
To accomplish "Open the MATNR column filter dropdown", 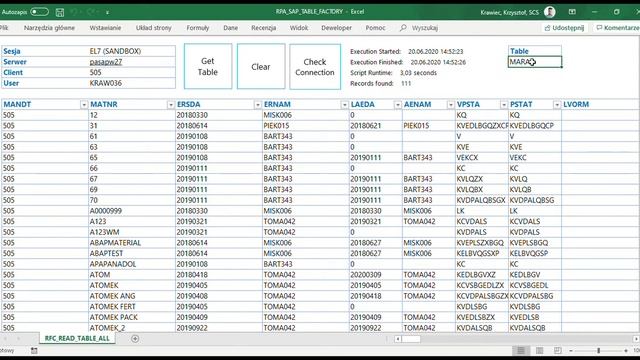I will 171,105.
